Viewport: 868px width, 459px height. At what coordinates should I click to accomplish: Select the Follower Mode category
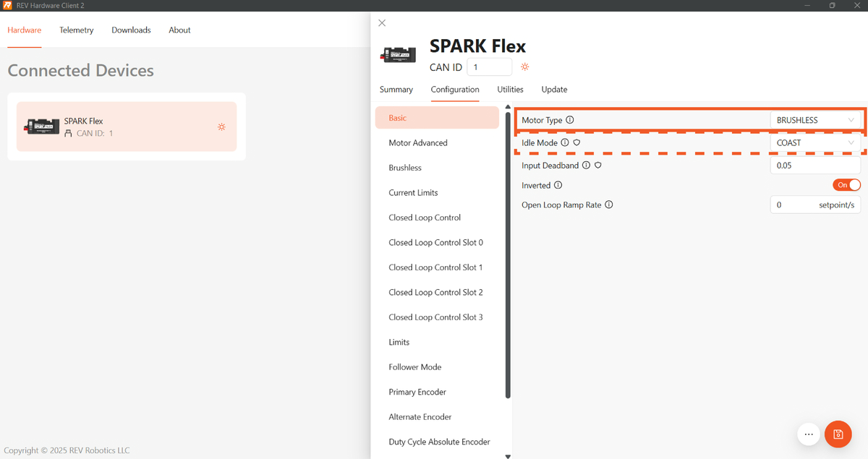tap(414, 367)
